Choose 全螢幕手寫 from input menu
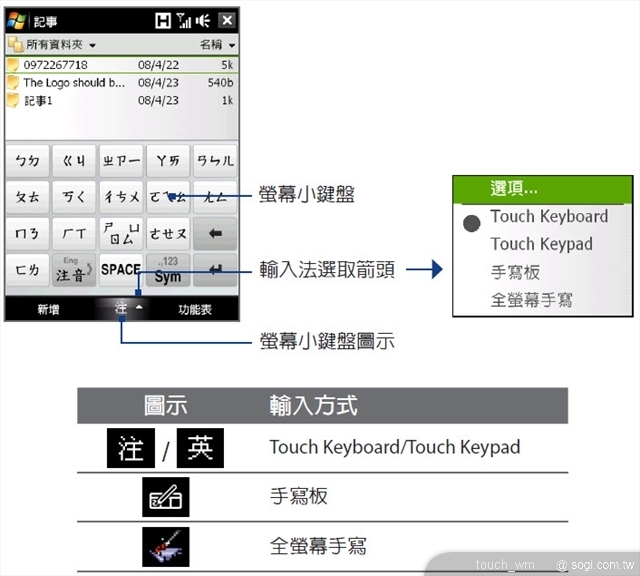The image size is (640, 576). coord(531,299)
